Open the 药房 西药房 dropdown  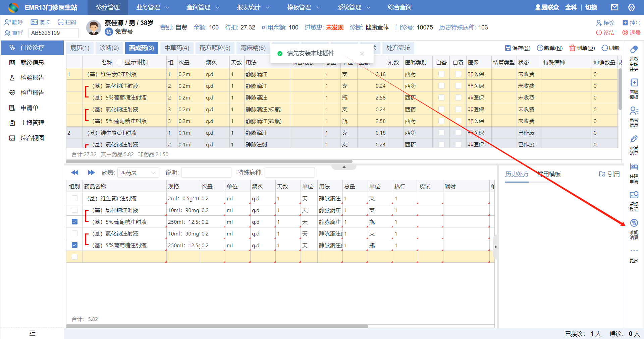click(138, 173)
